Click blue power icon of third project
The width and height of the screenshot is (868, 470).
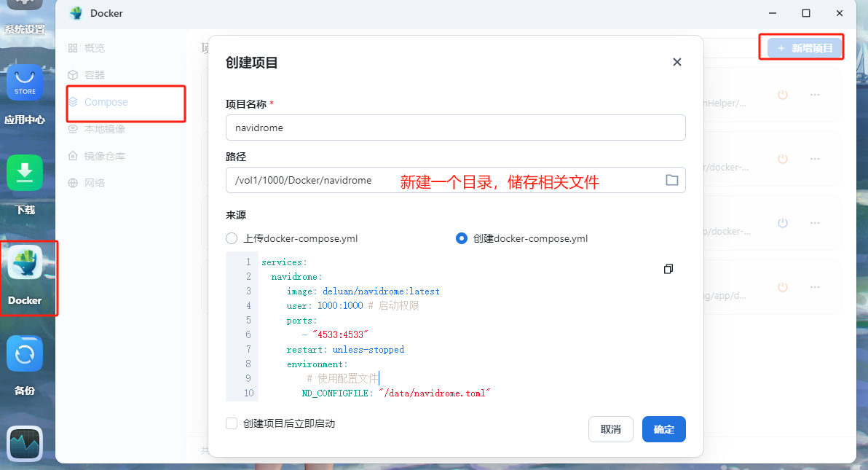click(x=783, y=223)
